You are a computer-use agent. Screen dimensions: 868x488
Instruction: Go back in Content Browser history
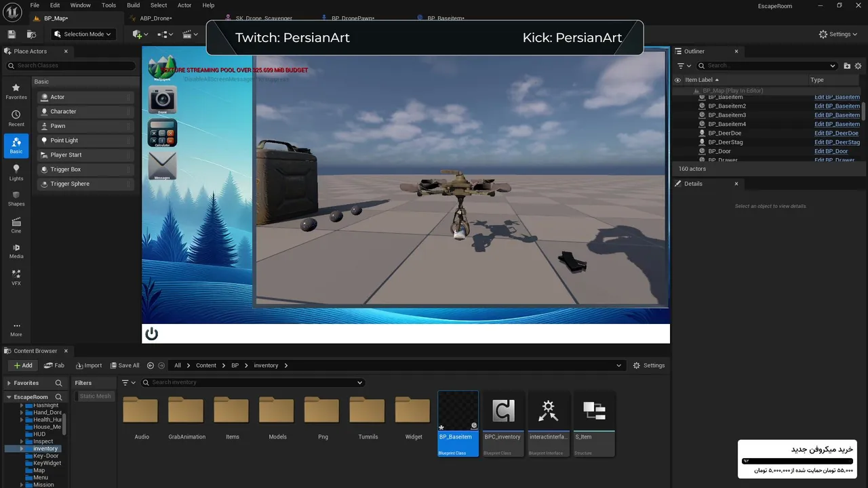[151, 365]
